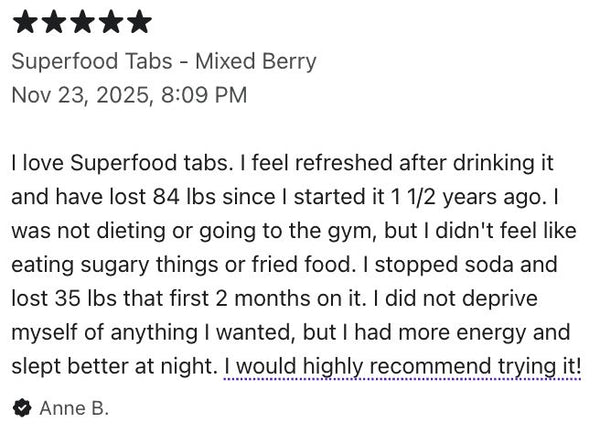Click the first star in the rating
Screen dimensions: 600x434
tap(24, 22)
